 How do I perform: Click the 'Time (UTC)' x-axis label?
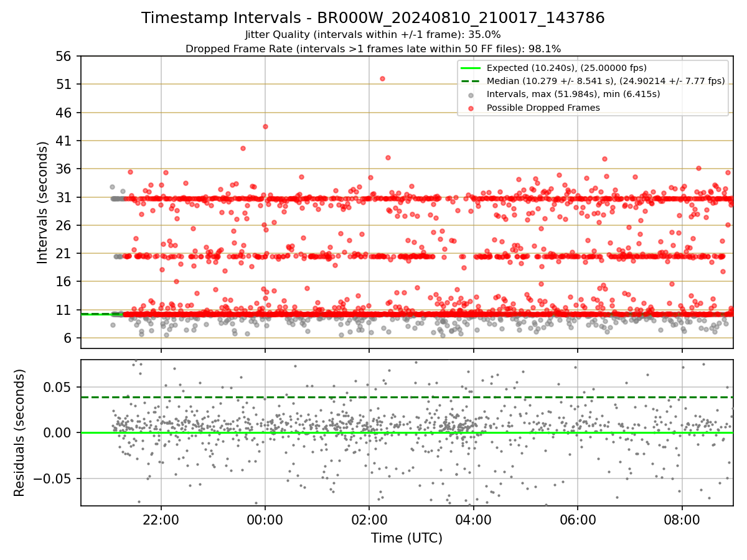(x=406, y=538)
